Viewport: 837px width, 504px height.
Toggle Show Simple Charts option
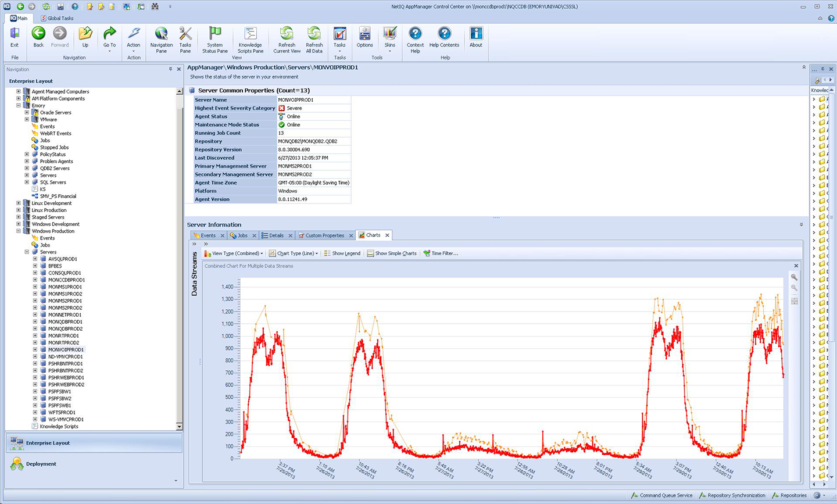coord(392,253)
